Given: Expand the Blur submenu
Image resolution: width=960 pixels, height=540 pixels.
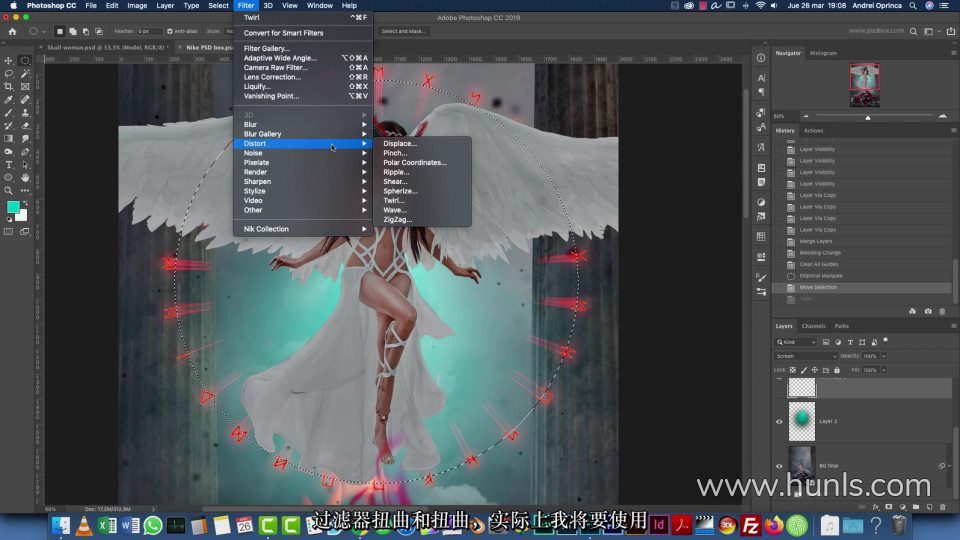Looking at the screenshot, I should pyautogui.click(x=303, y=124).
